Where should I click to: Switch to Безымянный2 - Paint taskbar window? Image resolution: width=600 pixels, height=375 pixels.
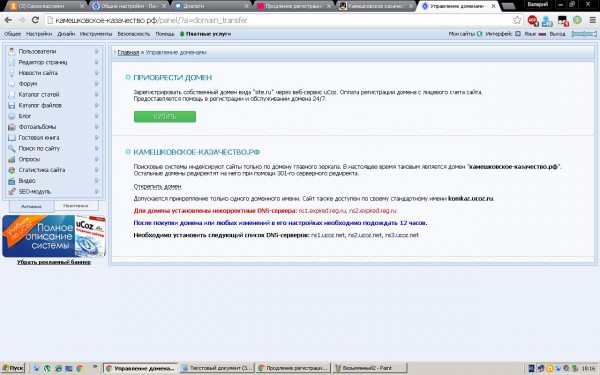(370, 368)
